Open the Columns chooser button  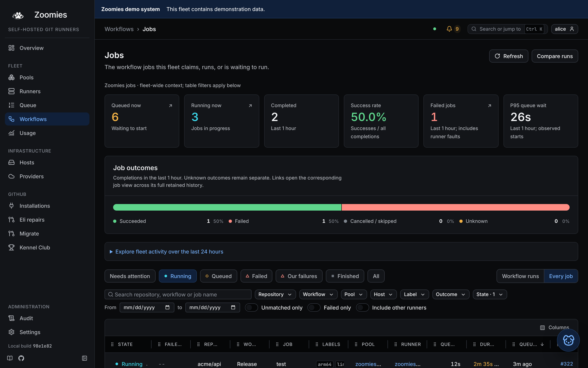[x=554, y=327]
